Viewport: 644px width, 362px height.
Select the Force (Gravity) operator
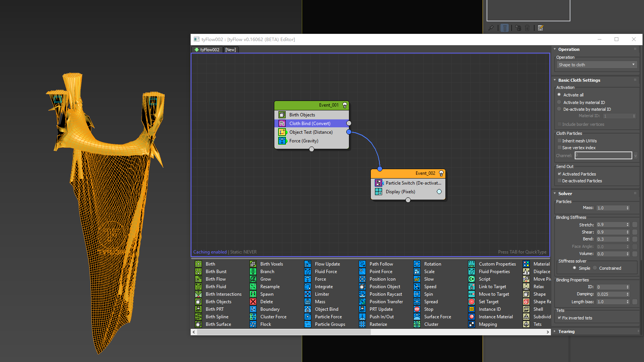point(312,141)
